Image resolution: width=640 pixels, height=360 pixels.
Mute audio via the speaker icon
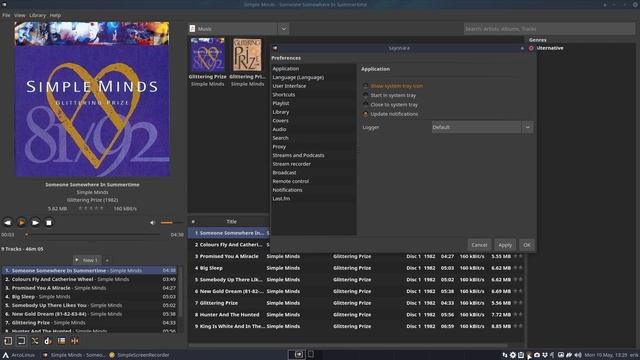(153, 222)
